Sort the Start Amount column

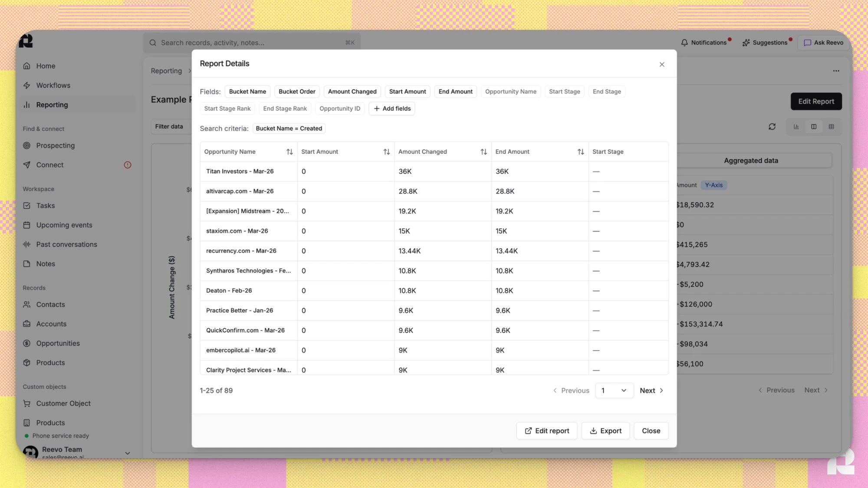pyautogui.click(x=386, y=152)
